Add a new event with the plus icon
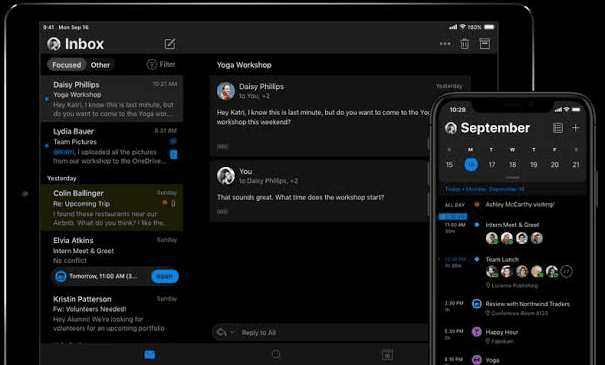This screenshot has height=365, width=605. pos(575,128)
